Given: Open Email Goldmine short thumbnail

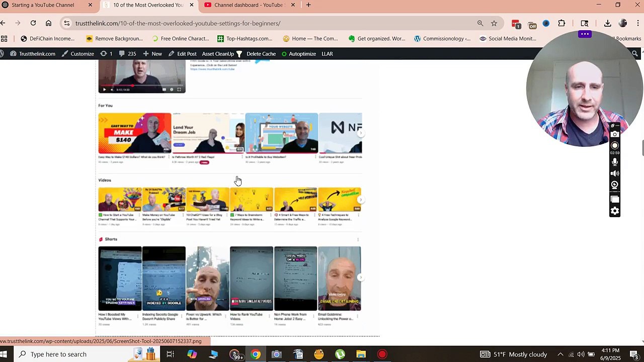Looking at the screenshot, I should (340, 279).
